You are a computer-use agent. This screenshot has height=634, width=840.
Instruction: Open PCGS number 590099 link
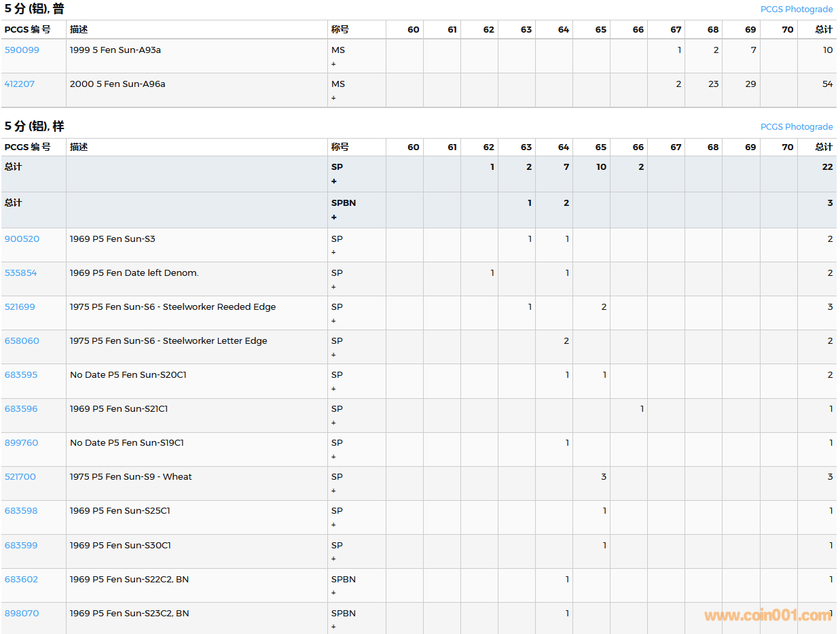coord(22,50)
